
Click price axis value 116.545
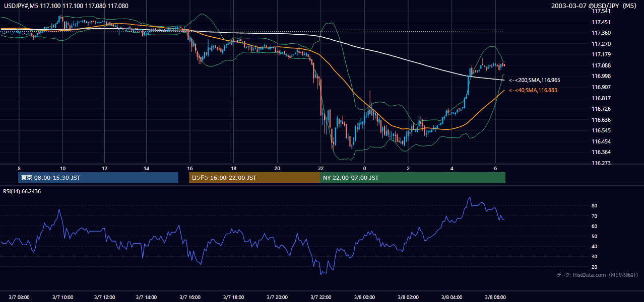coord(601,130)
